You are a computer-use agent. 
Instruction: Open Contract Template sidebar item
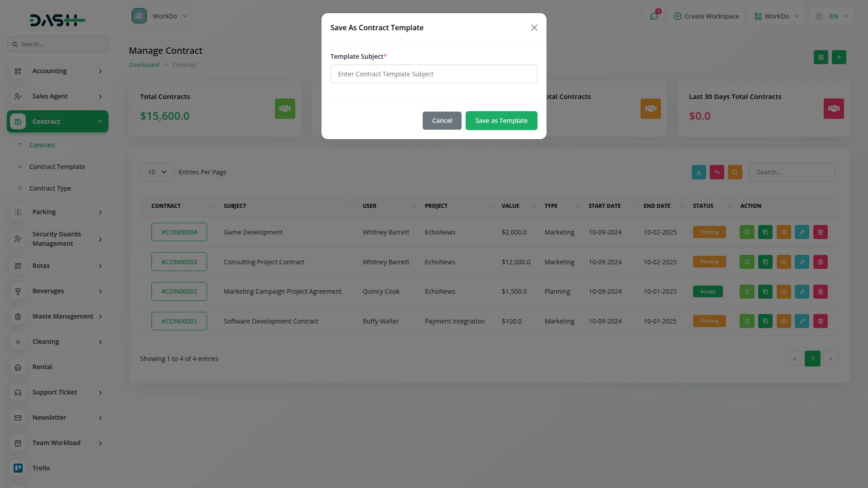pos(57,167)
